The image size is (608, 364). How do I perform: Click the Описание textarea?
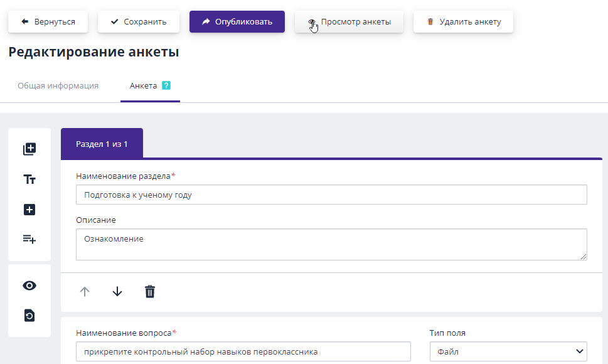coord(331,244)
